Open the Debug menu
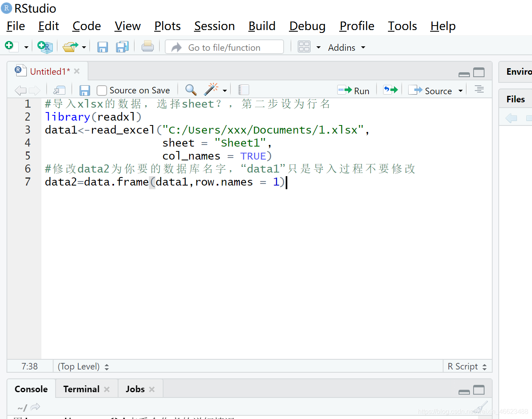Screen dimensions: 532x419 (307, 26)
